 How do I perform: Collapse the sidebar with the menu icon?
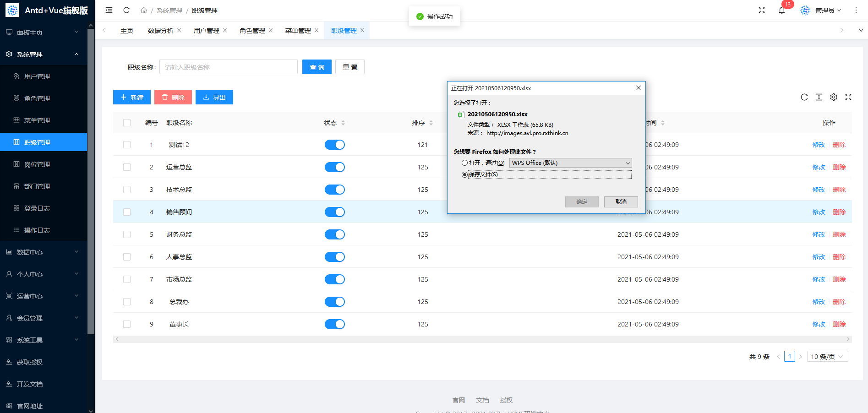(x=109, y=10)
